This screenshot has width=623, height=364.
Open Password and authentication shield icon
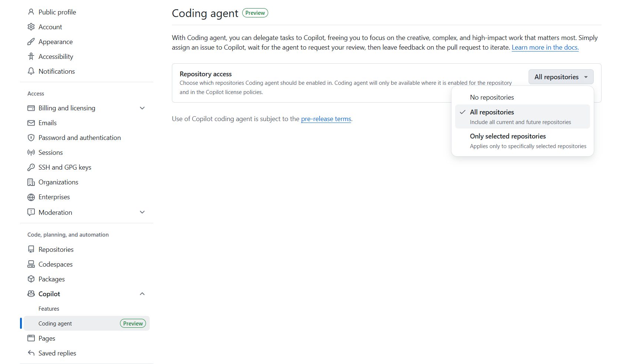(31, 137)
